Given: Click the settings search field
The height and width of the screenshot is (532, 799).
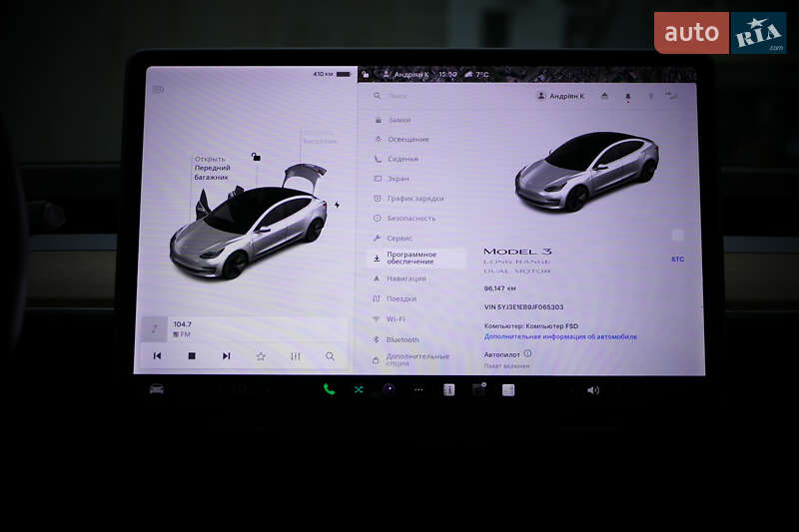Looking at the screenshot, I should coord(443,96).
